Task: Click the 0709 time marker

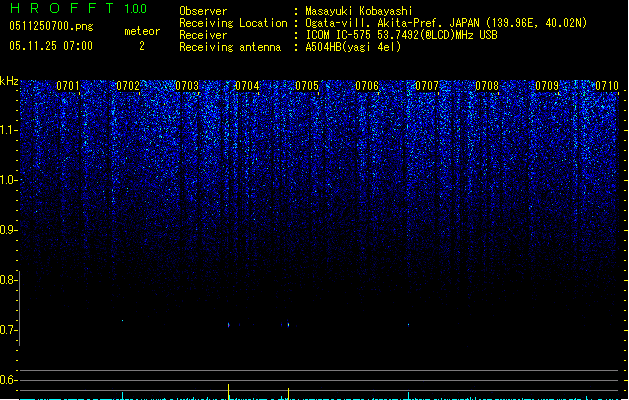Action: click(547, 86)
